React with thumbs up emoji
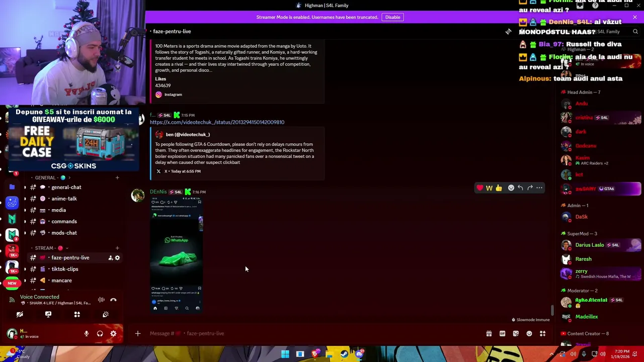Image resolution: width=644 pixels, height=362 pixels. pos(499,188)
